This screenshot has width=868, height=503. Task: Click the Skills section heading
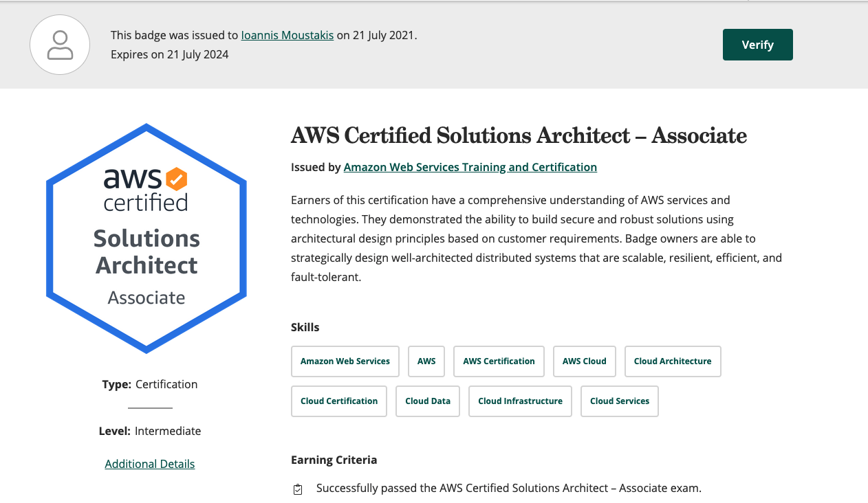pyautogui.click(x=305, y=327)
